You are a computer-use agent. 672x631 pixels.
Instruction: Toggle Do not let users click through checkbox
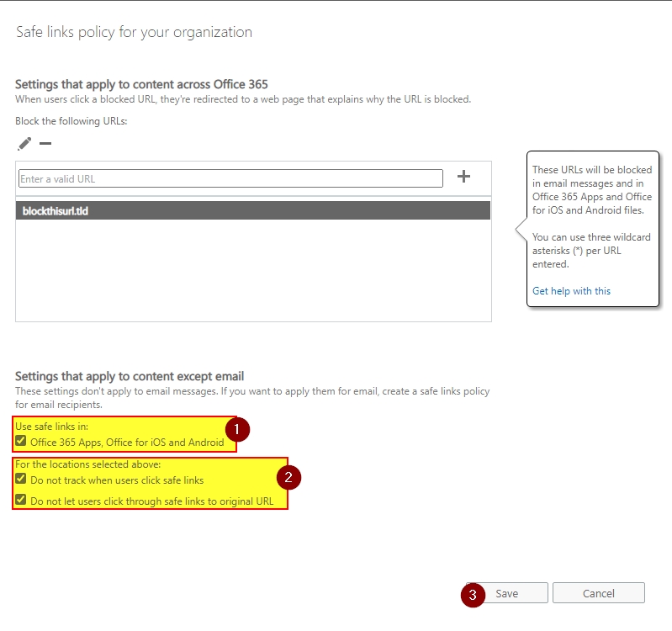pyautogui.click(x=21, y=499)
